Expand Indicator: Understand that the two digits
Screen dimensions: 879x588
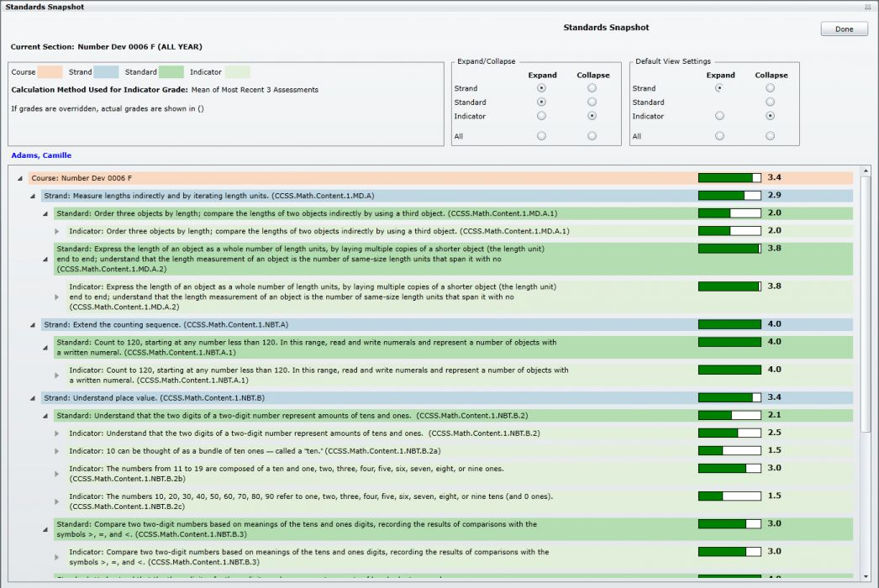(56, 433)
